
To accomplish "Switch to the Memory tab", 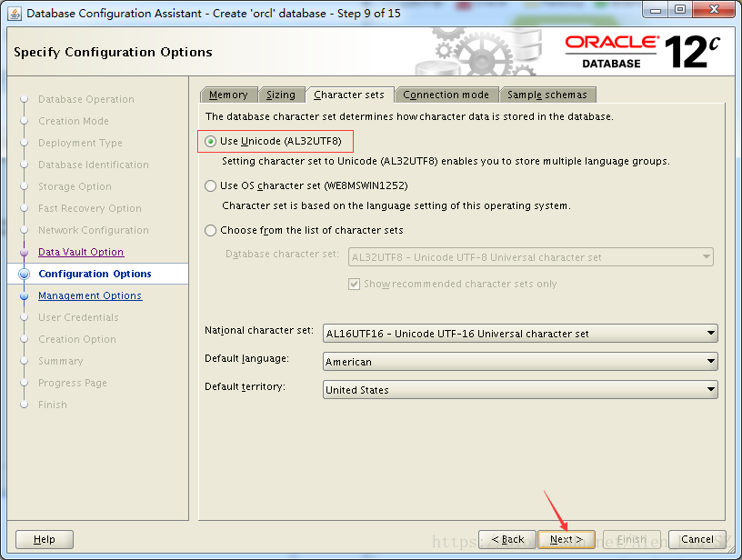I will click(228, 95).
